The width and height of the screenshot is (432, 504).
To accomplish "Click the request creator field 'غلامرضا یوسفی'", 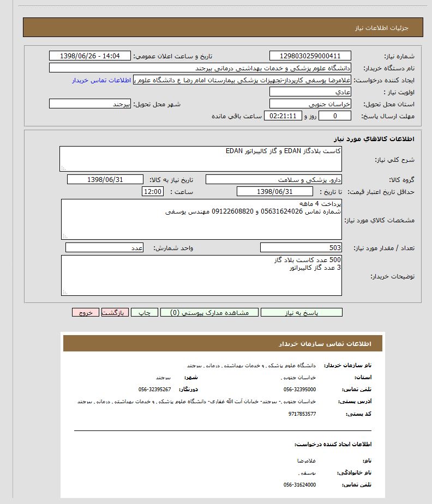I will tap(242, 80).
